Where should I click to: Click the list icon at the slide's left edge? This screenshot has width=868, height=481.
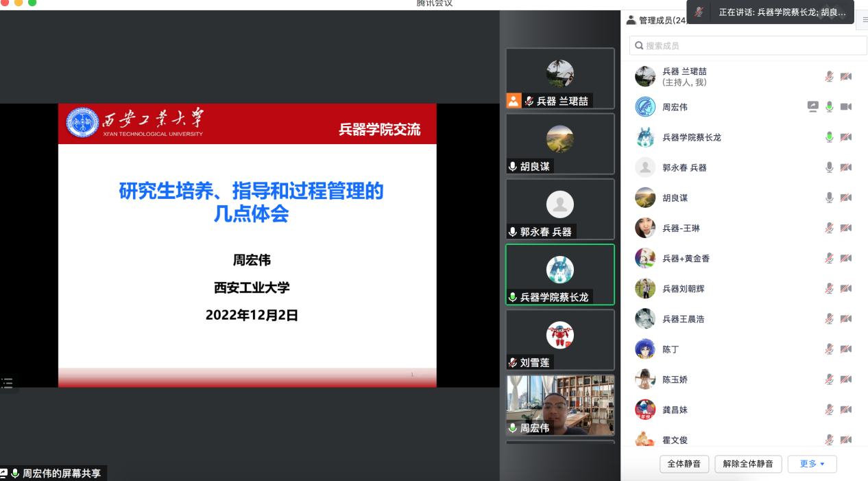click(7, 383)
